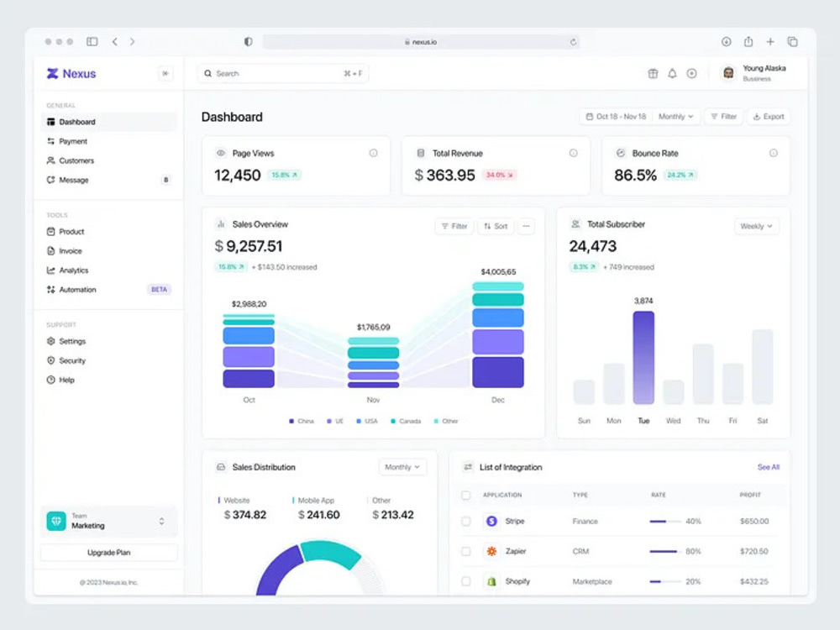Check the Stripe row checkbox

[x=466, y=521]
